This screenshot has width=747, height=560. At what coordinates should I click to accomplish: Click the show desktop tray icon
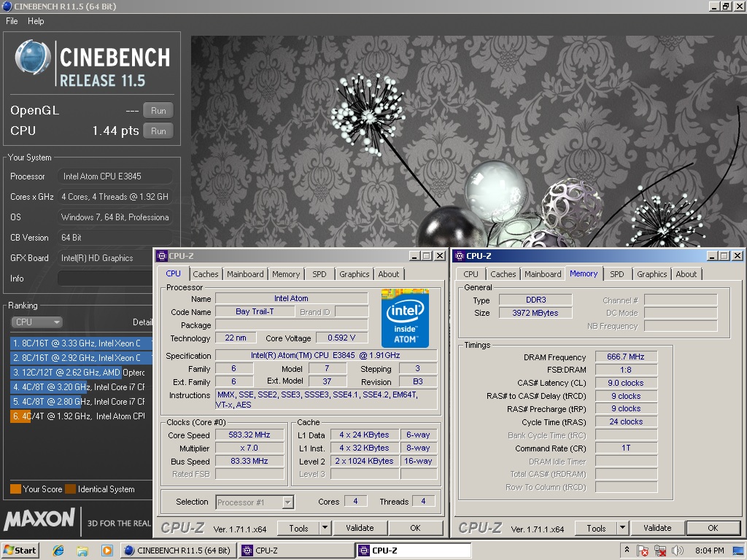(738, 551)
